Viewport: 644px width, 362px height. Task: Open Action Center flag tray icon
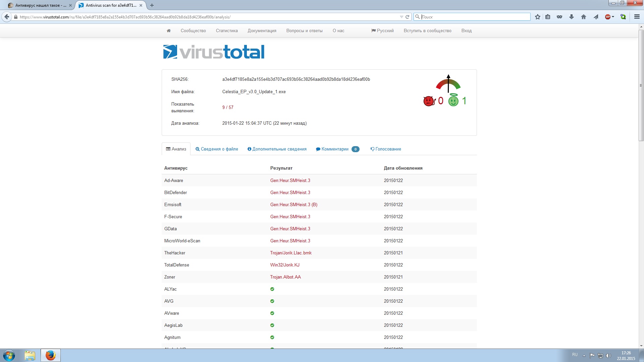pos(592,356)
